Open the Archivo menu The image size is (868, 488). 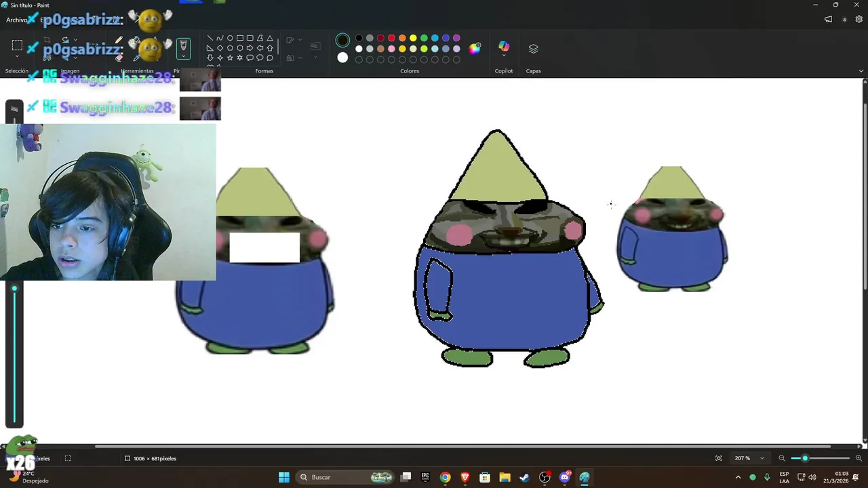click(16, 20)
